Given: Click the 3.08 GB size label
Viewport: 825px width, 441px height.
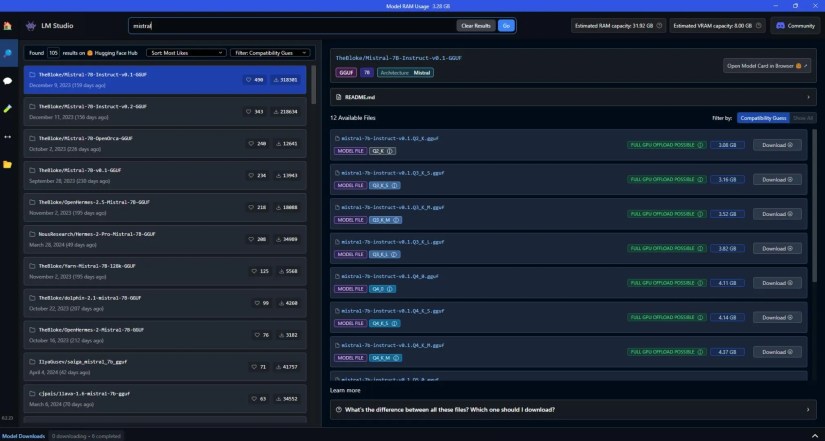Looking at the screenshot, I should [x=727, y=145].
